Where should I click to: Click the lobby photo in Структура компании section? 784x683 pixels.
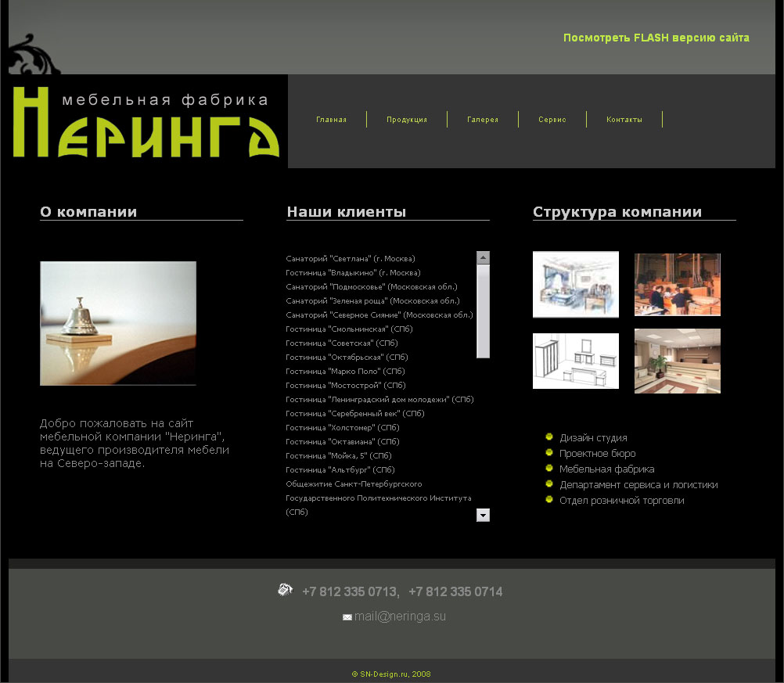(x=677, y=361)
